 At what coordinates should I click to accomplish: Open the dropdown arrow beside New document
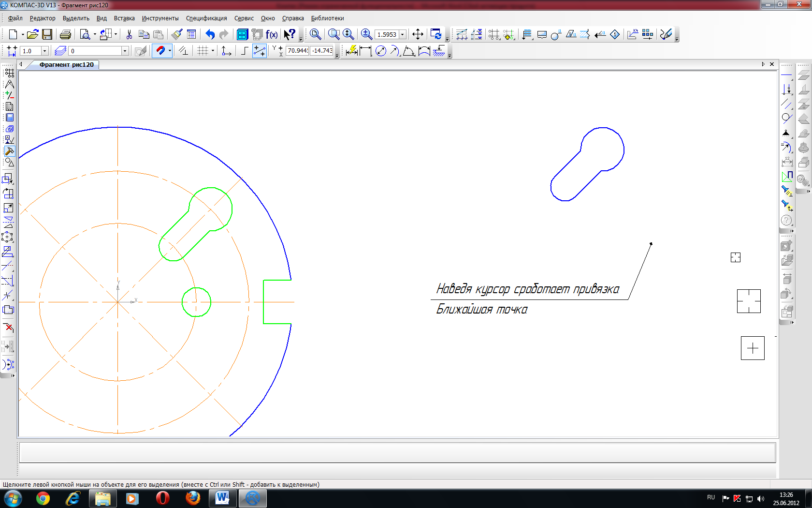click(x=22, y=34)
